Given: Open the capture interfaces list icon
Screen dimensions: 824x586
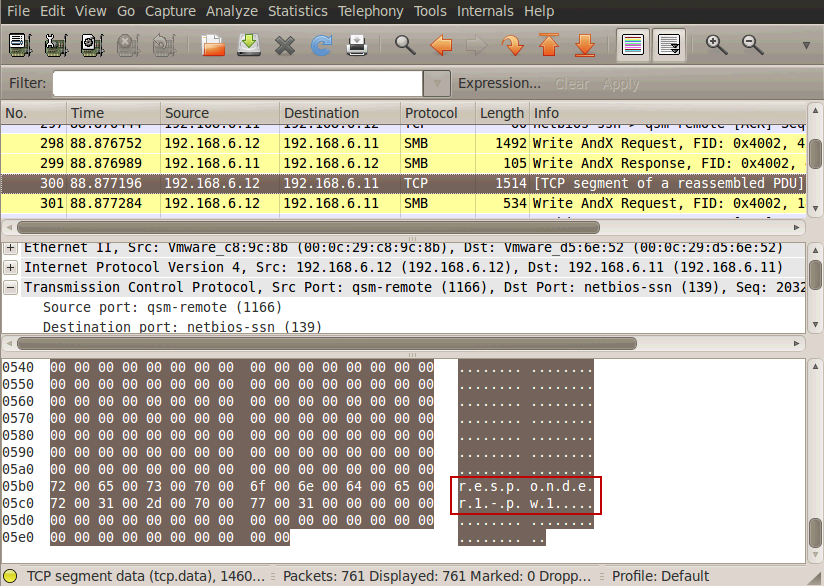Looking at the screenshot, I should (20, 45).
